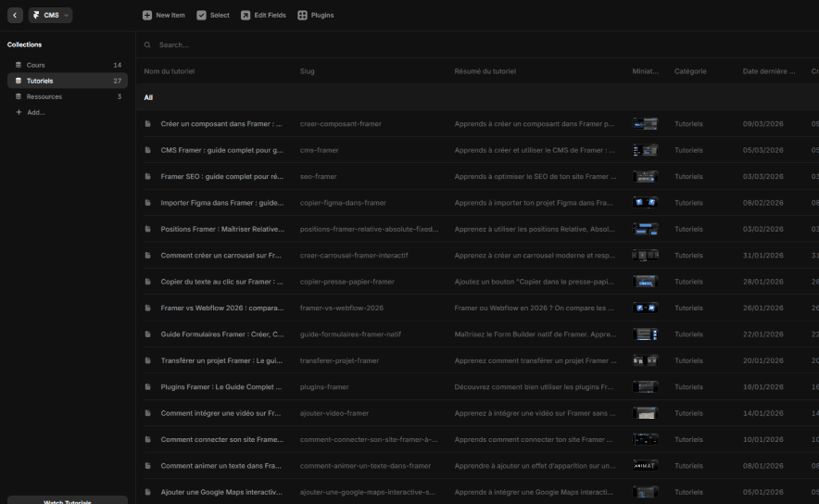
Task: Open thumbnail for comment-animer-un-texte row
Action: 645,465
